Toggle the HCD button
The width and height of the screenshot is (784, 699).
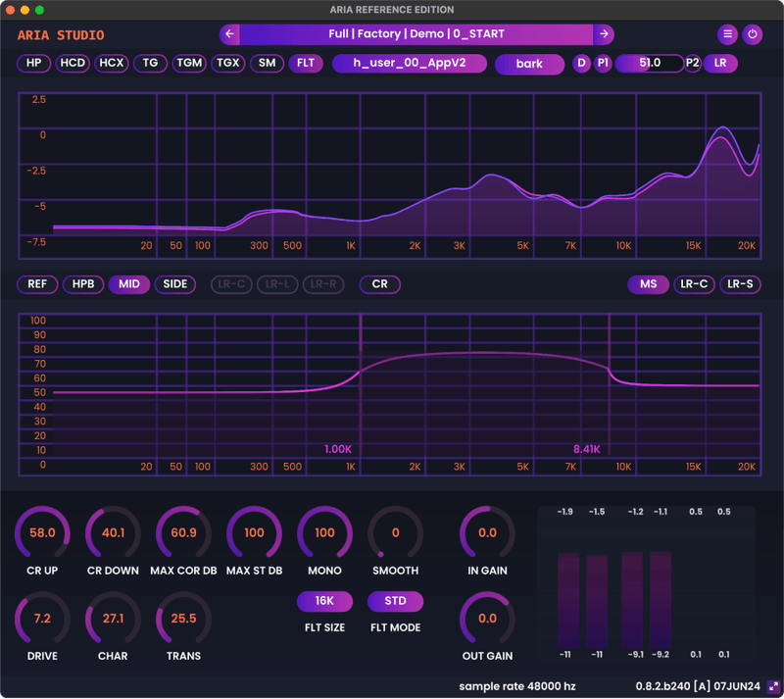73,63
